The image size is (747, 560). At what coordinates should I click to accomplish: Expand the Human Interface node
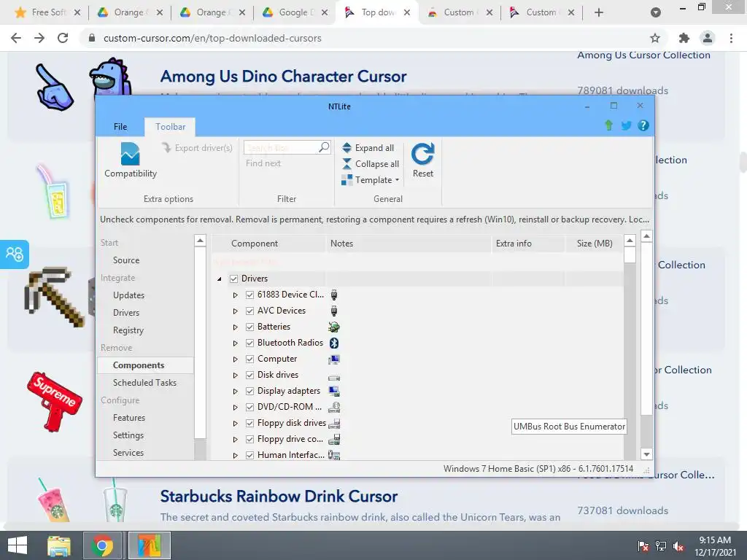point(236,456)
